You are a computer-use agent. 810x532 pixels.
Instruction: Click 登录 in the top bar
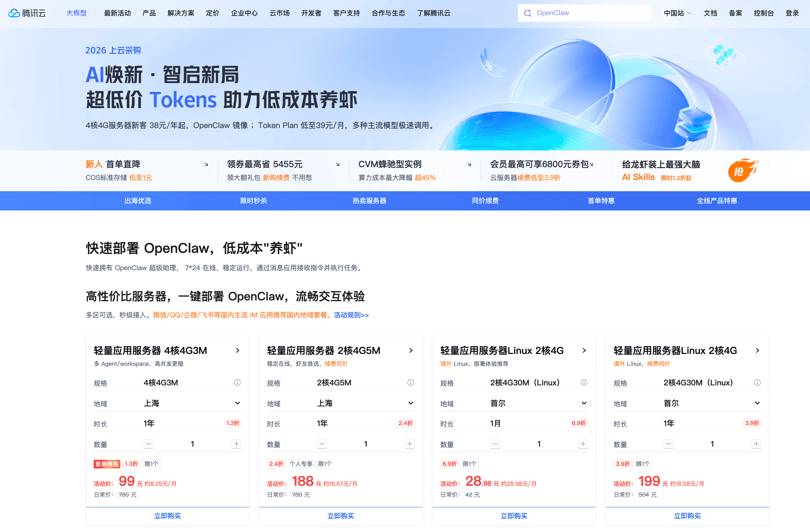pos(792,13)
